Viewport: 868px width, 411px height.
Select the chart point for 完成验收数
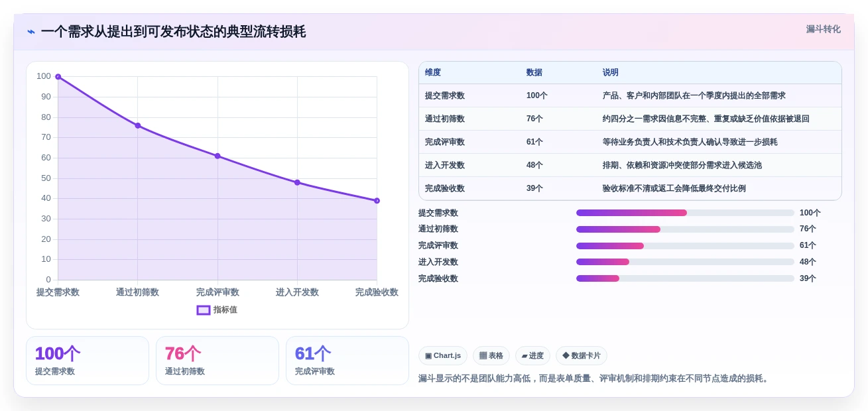pos(377,200)
